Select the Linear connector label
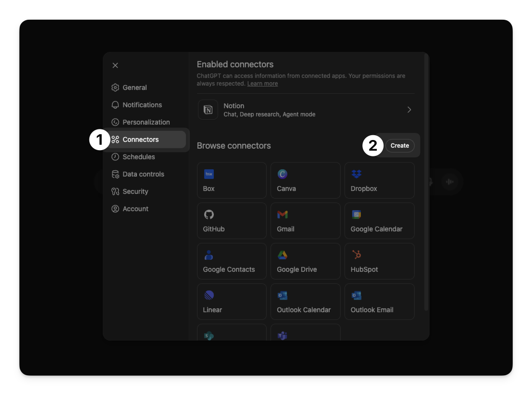The width and height of the screenshot is (532, 395). tap(212, 310)
